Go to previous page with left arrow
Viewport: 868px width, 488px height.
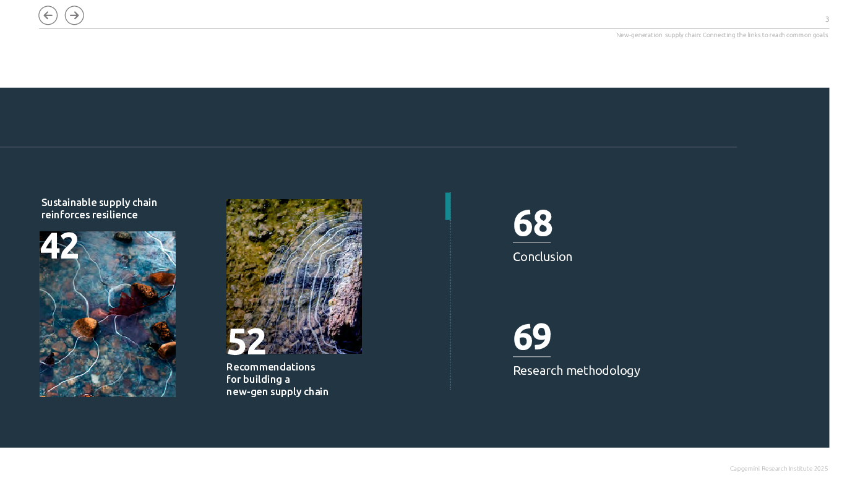(x=48, y=15)
